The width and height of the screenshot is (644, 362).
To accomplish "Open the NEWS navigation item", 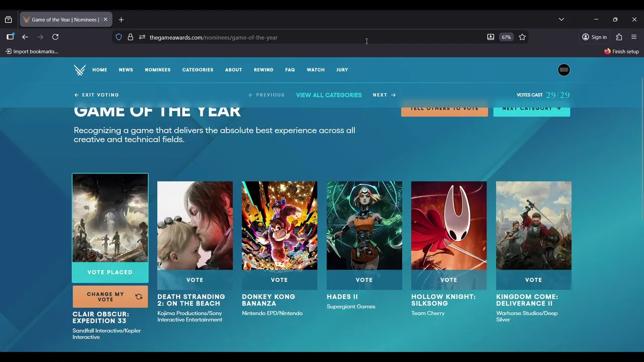I will coord(126,70).
